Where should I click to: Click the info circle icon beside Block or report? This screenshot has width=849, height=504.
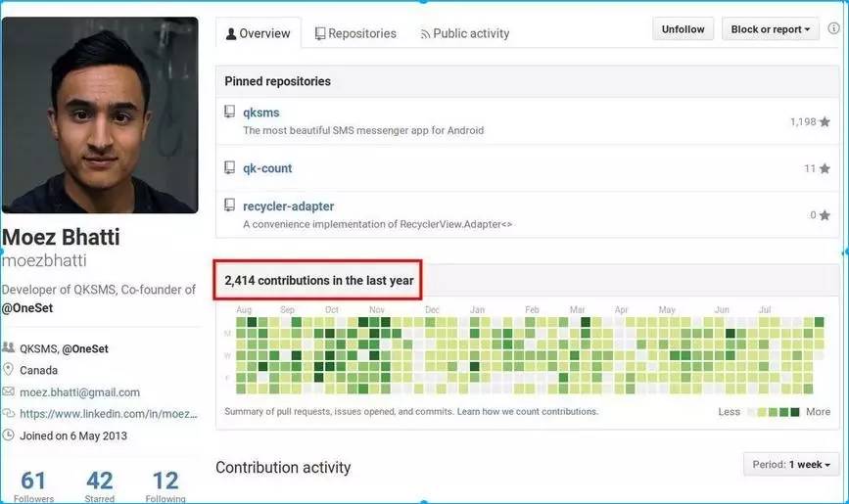pos(834,28)
